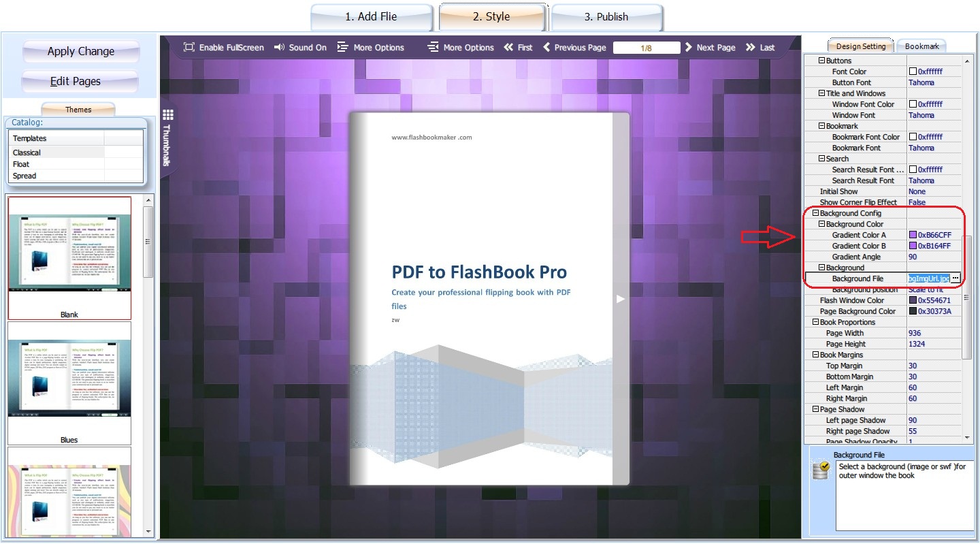Collapse the Book Proportions group
The image size is (980, 544).
coord(815,322)
